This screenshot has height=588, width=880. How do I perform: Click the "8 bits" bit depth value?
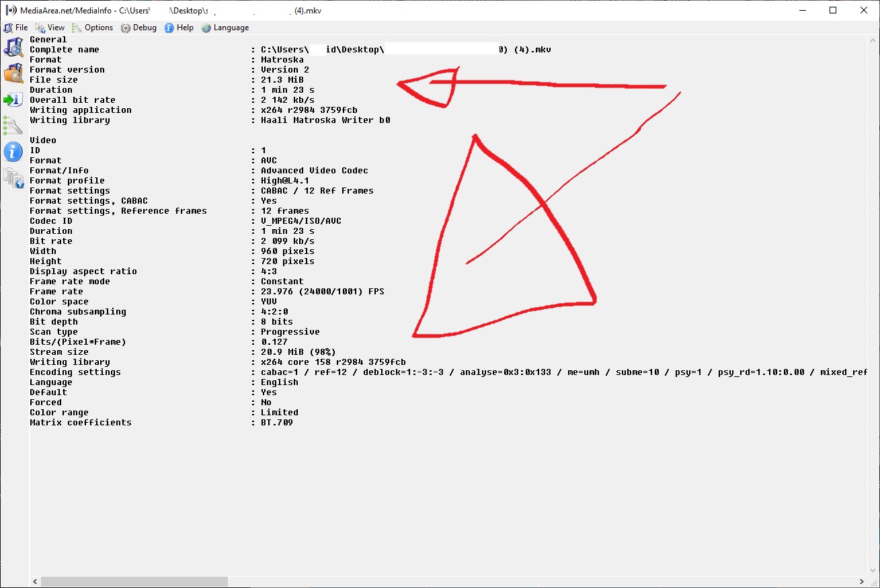[277, 322]
